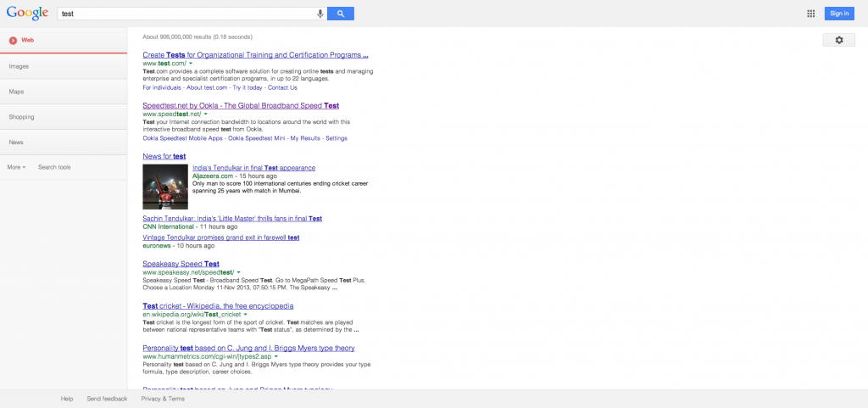Open the News for test link
868x408 pixels.
click(164, 156)
